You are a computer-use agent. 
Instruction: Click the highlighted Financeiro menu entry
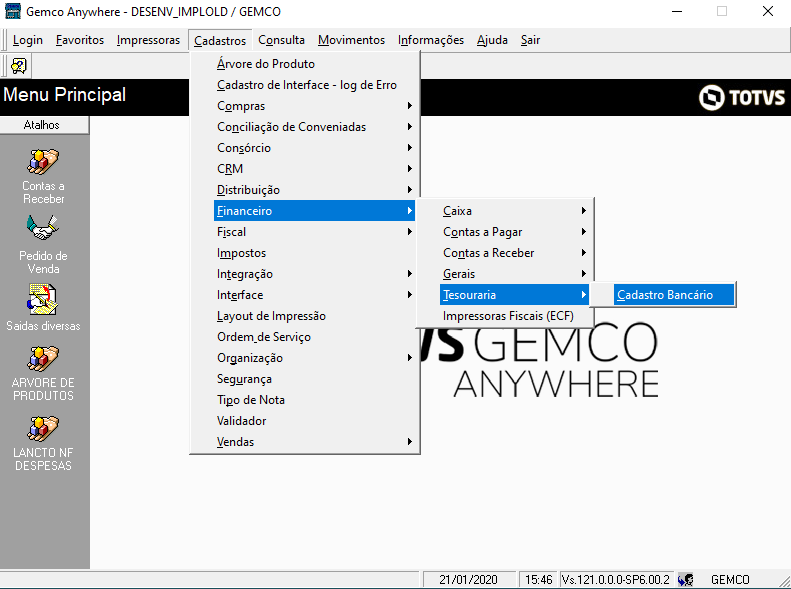[314, 211]
